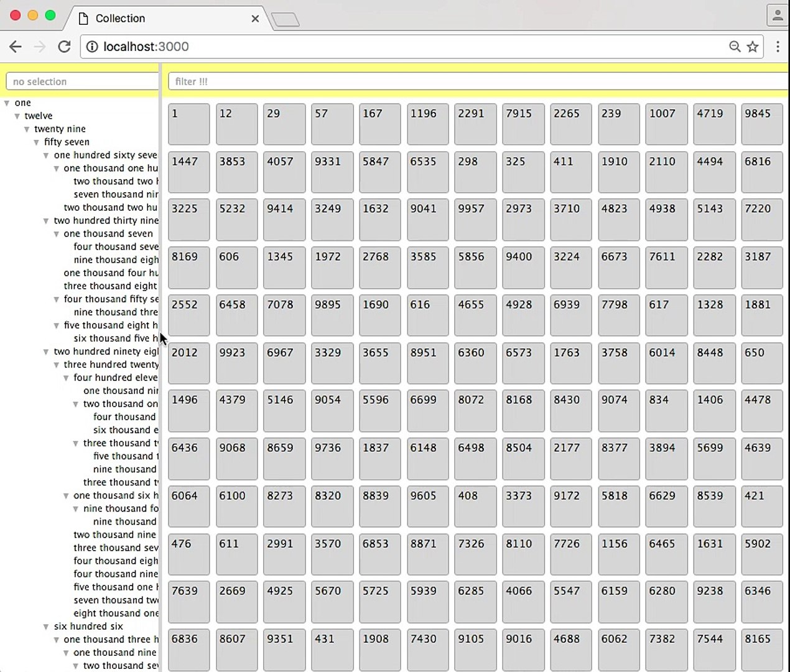Bookmark this page with the star icon
Viewport: 790px width, 672px height.
coord(753,47)
